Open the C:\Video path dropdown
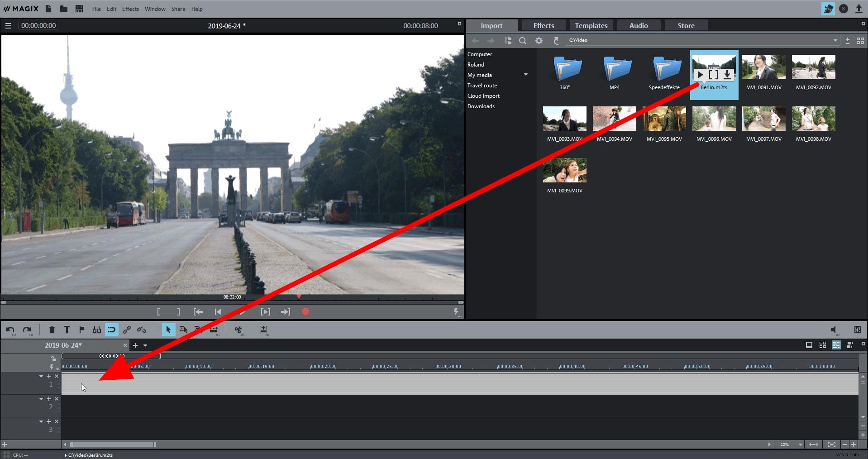 click(x=835, y=40)
